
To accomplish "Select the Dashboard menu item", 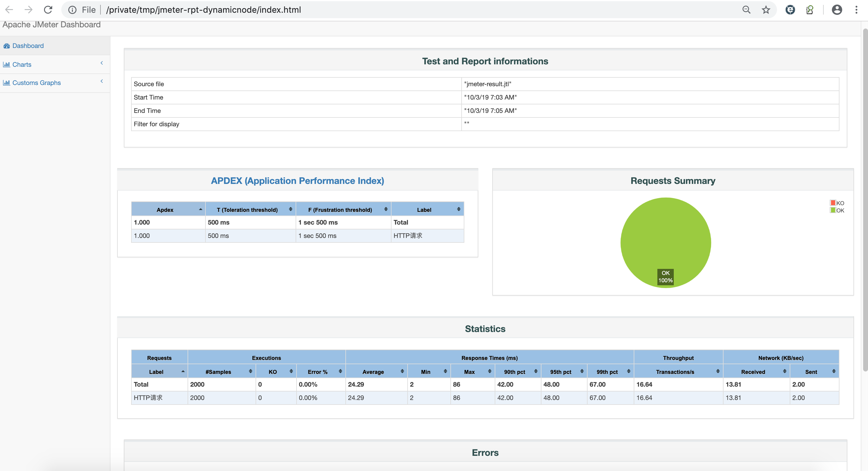I will pos(28,46).
